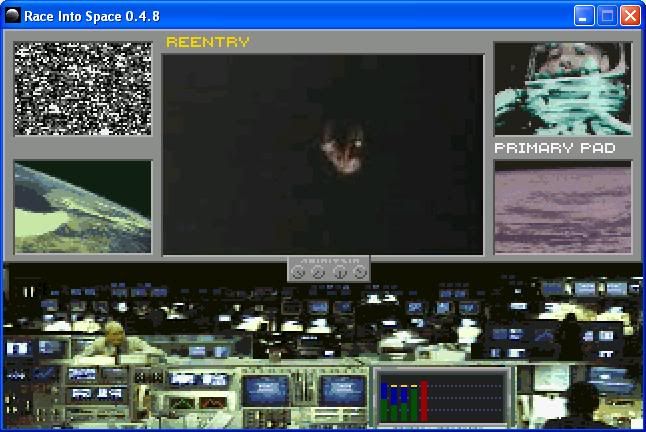
Task: Click the REENTRY mission step label
Action: click(208, 42)
